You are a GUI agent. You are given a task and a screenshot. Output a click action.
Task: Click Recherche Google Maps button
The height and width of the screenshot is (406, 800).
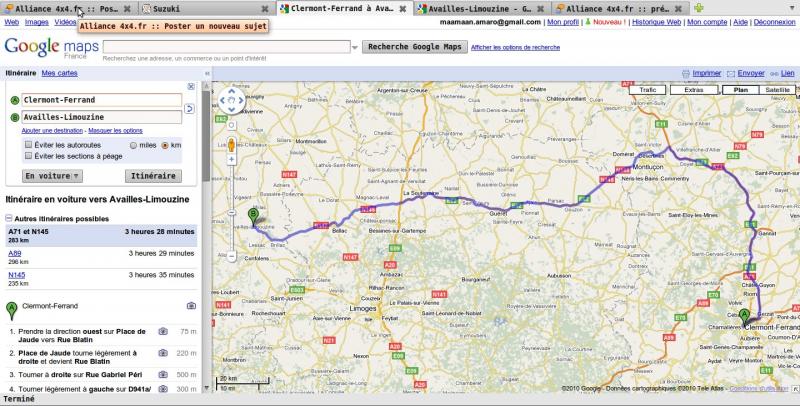pyautogui.click(x=415, y=47)
